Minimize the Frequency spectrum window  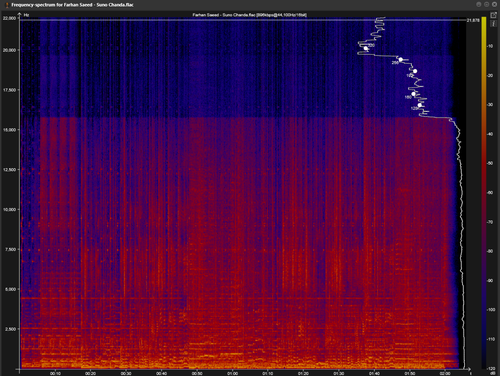(x=479, y=4)
